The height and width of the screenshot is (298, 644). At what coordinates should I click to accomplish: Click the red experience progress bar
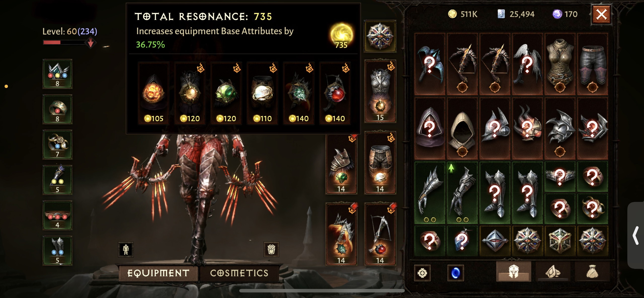click(x=64, y=42)
